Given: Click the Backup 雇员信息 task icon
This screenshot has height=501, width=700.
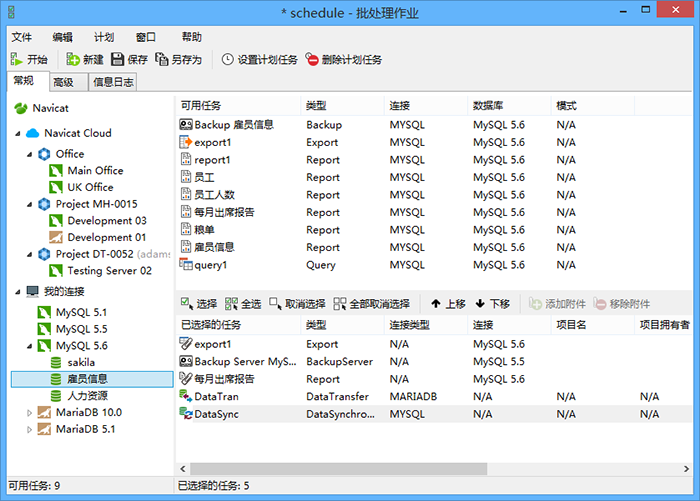Looking at the screenshot, I should point(186,125).
